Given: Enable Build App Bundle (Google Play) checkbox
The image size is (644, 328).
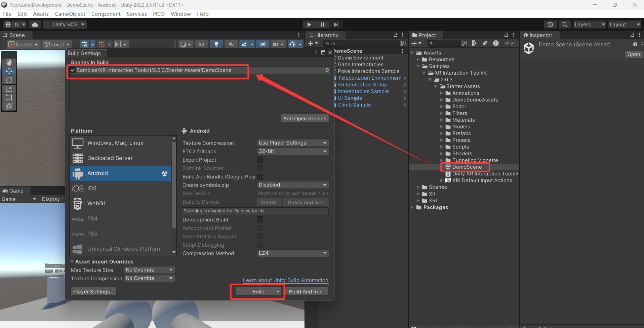Looking at the screenshot, I should pos(260,177).
